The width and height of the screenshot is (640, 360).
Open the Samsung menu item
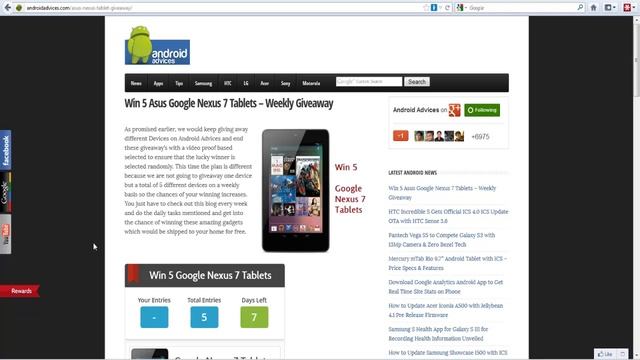pos(203,83)
